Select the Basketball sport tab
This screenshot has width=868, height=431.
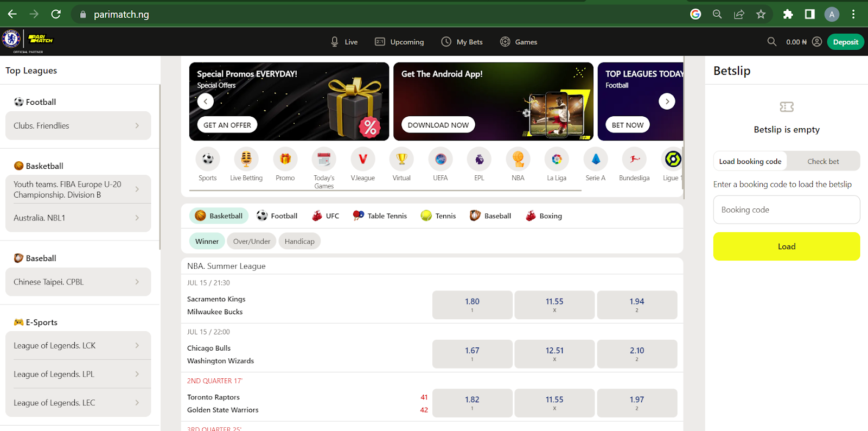[219, 215]
